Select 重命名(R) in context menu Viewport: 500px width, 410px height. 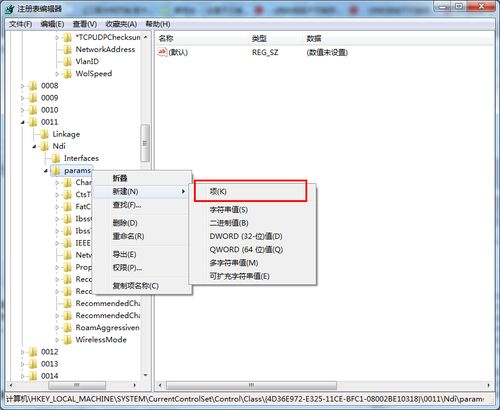click(x=142, y=236)
